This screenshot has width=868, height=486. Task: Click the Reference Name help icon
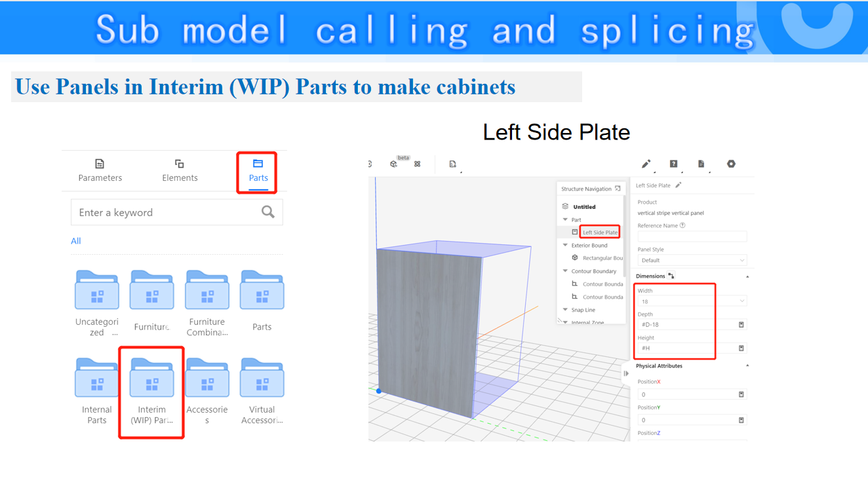click(682, 225)
